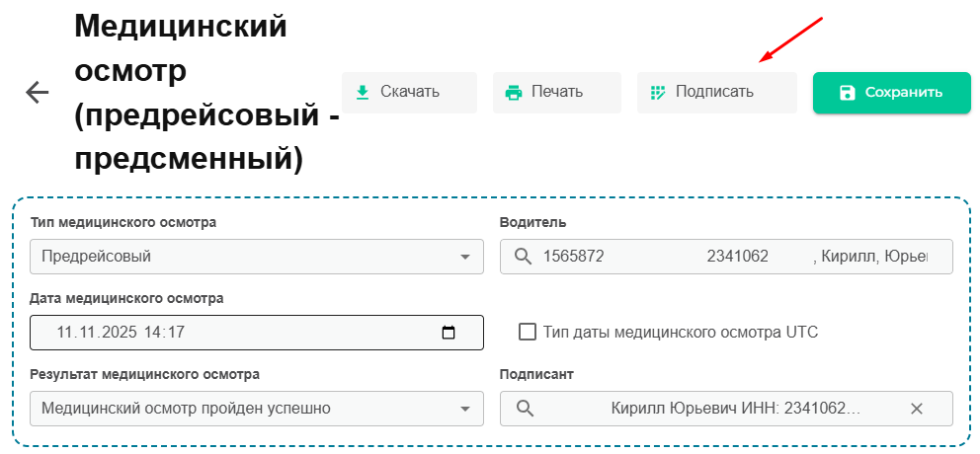The image size is (980, 454).
Task: Click the floppy disk icon in Сохранить
Action: [847, 93]
